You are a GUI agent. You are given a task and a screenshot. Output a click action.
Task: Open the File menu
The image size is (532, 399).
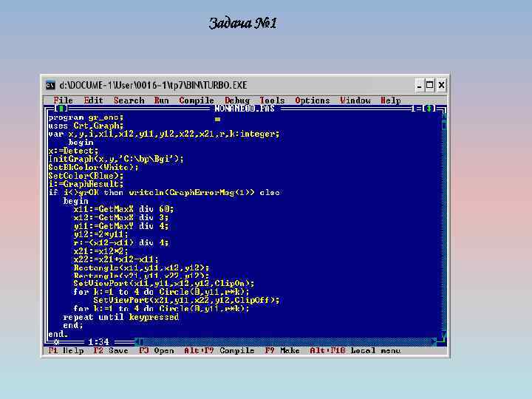tap(63, 100)
